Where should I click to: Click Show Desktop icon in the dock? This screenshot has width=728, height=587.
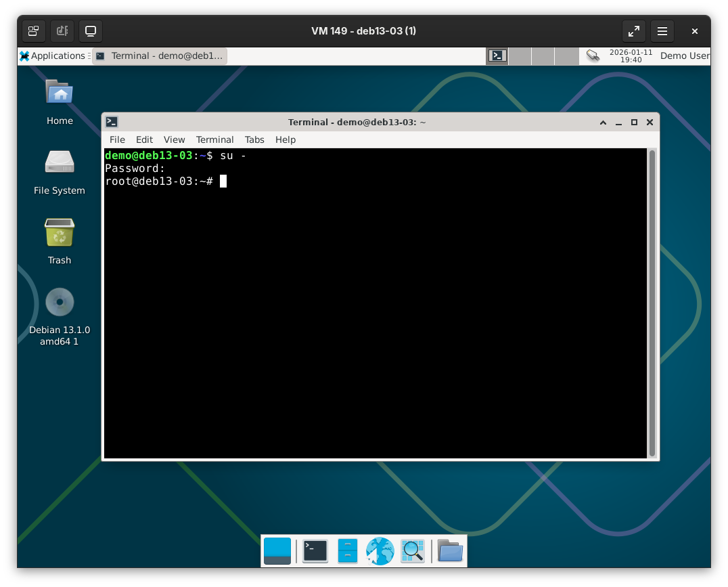pos(277,551)
